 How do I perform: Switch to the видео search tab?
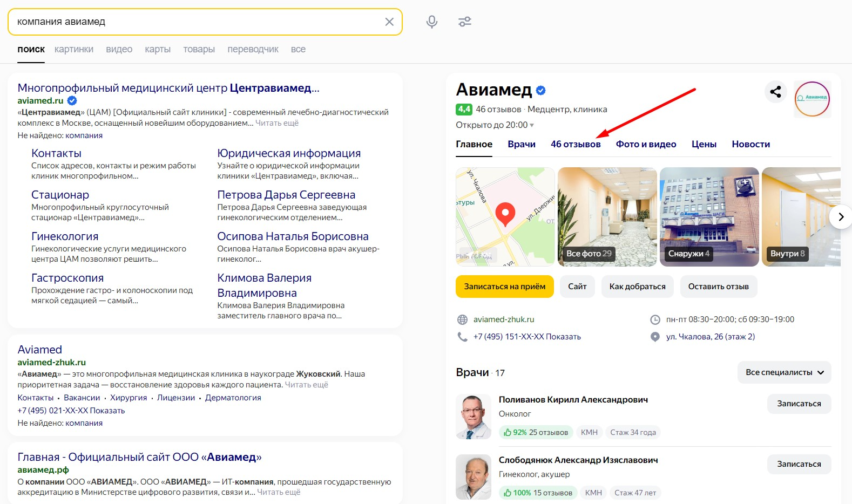tap(119, 49)
